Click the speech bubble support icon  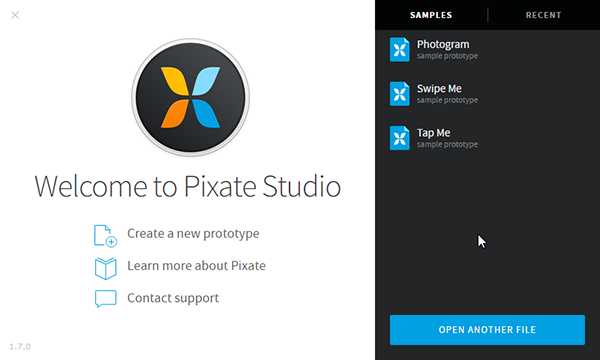click(x=106, y=299)
